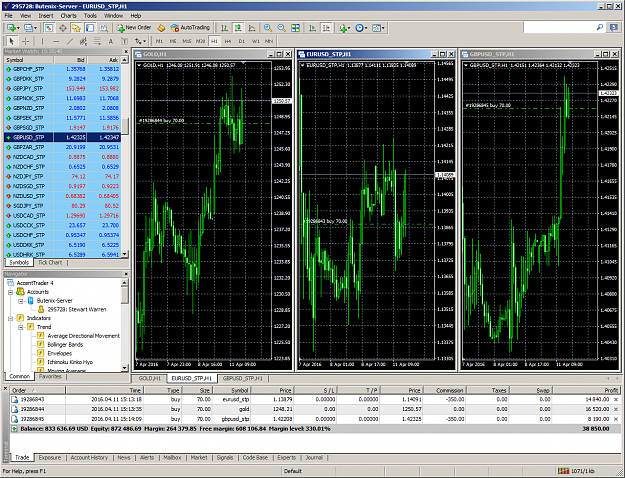Switch to the Tick Chart tab
Image resolution: width=625 pixels, height=478 pixels.
click(x=50, y=263)
